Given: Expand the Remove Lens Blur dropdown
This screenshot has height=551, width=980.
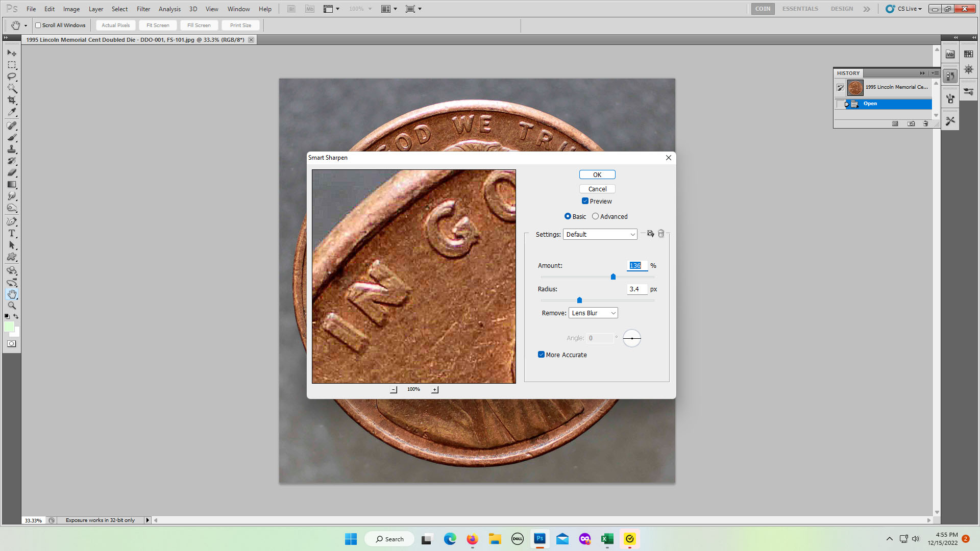Looking at the screenshot, I should 593,313.
